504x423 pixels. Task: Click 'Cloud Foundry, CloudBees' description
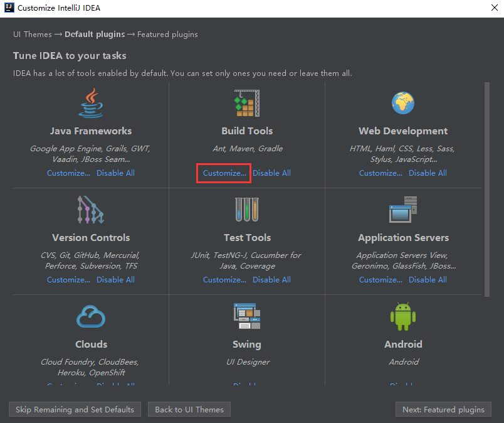click(90, 367)
